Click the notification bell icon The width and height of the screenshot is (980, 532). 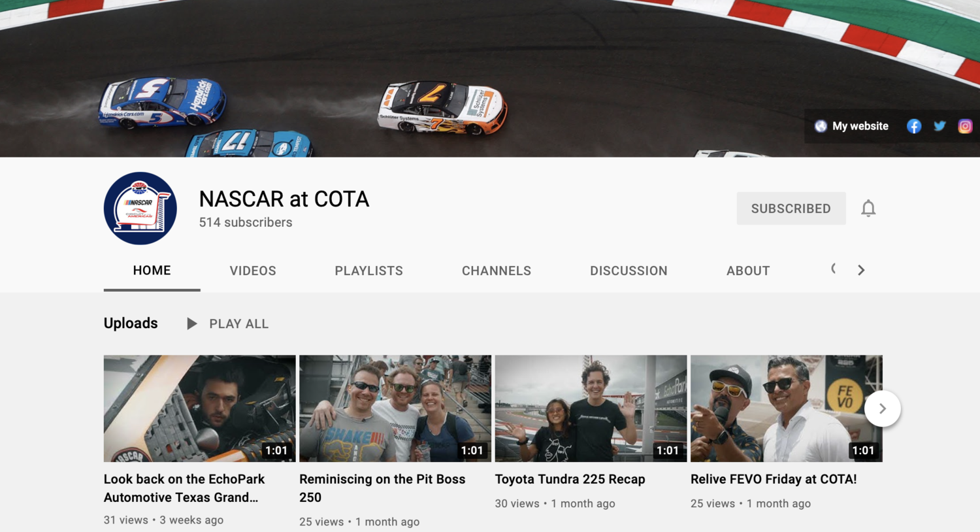[x=868, y=208]
